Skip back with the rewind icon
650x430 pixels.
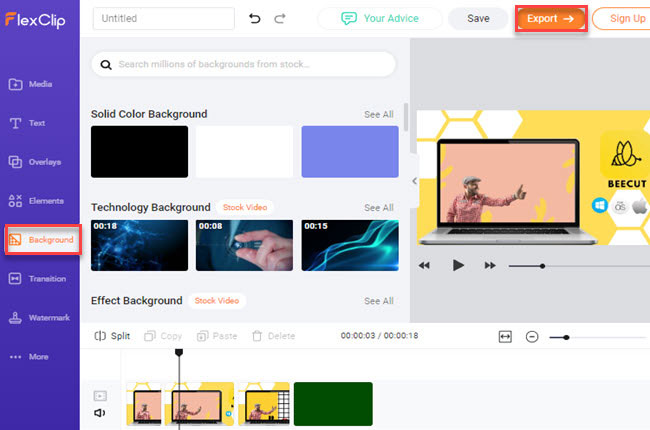(x=424, y=265)
